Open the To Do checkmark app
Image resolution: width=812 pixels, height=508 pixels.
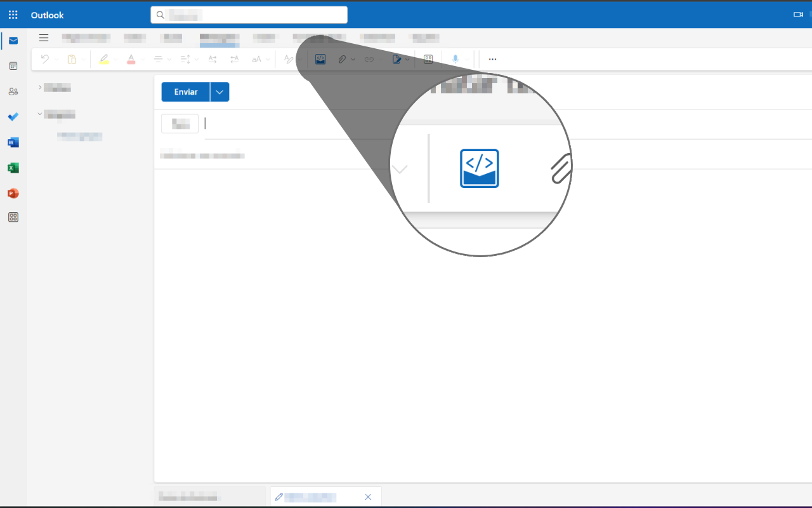click(13, 117)
